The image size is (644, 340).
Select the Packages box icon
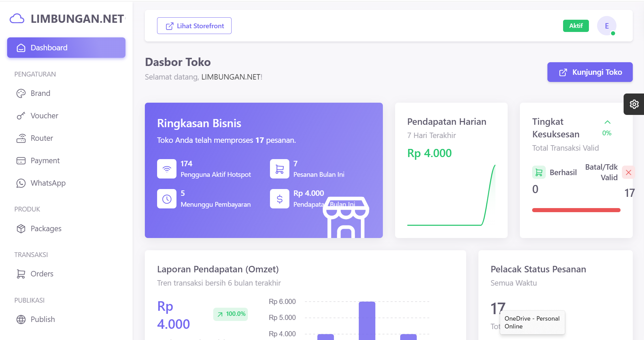[21, 228]
